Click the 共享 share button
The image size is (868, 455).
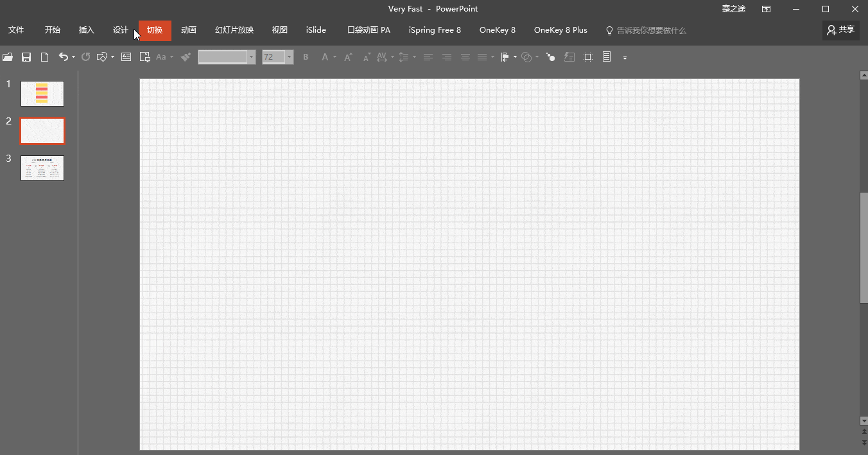point(841,30)
